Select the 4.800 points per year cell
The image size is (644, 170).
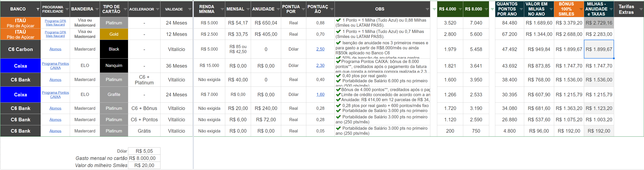pyautogui.click(x=510, y=131)
